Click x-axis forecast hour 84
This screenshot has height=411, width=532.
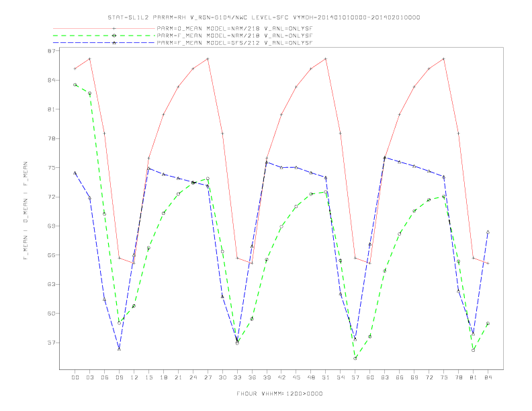pyautogui.click(x=488, y=377)
